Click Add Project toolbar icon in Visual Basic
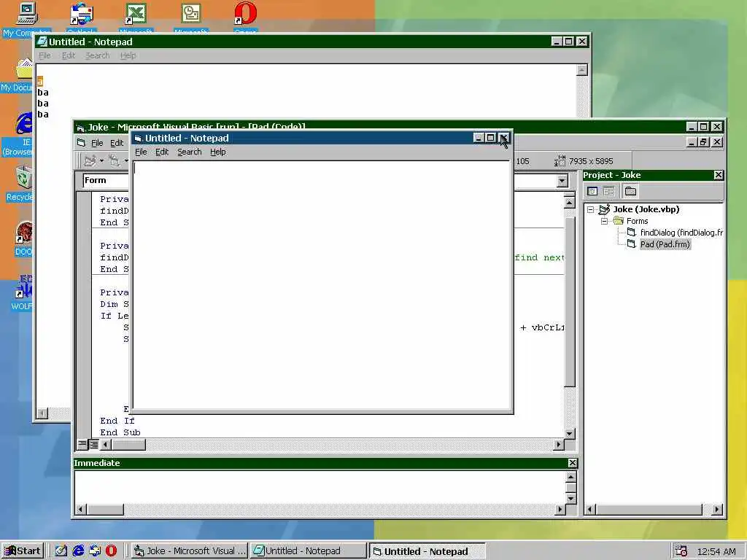This screenshot has width=747, height=560. (x=89, y=161)
